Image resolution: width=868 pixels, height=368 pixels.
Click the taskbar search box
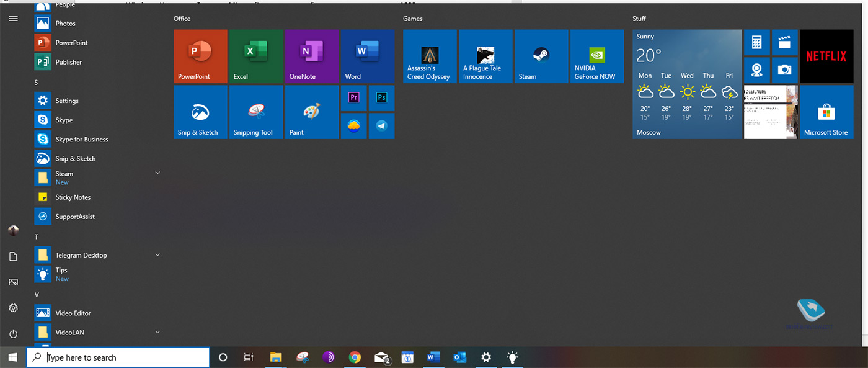coord(118,357)
